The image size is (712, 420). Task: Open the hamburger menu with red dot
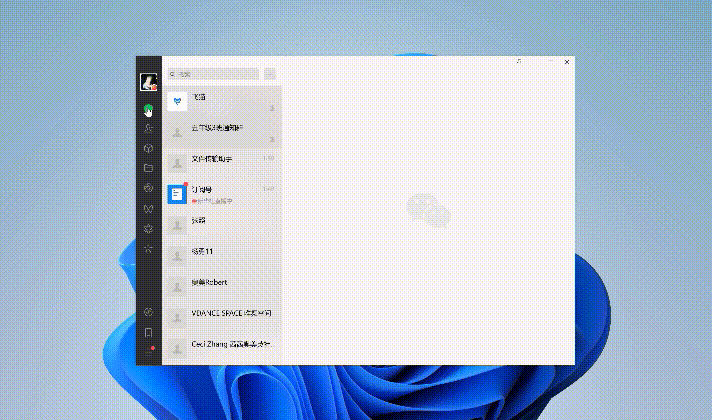point(149,351)
